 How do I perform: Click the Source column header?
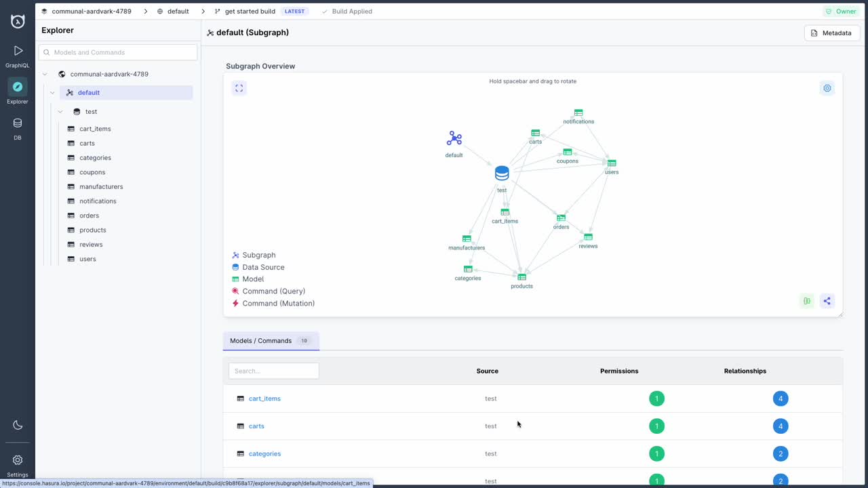tap(488, 371)
